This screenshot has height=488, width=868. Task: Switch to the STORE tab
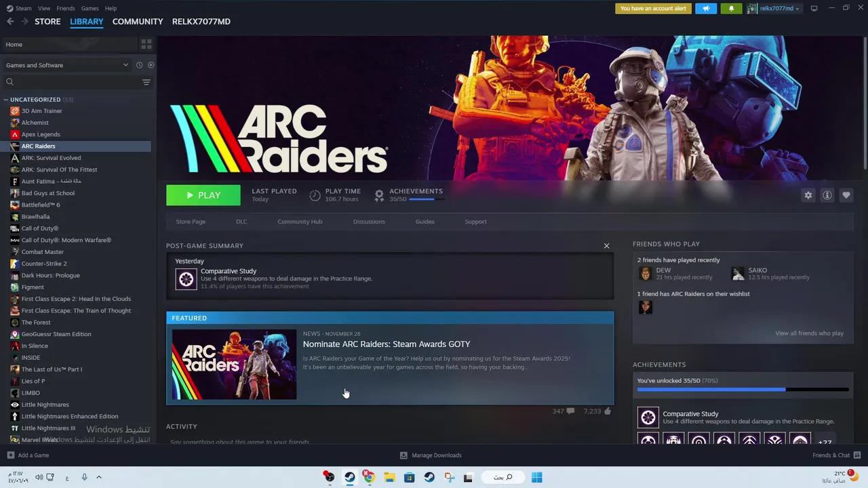click(47, 22)
